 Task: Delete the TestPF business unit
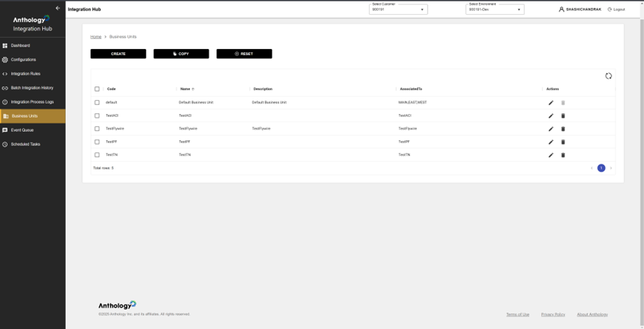[x=563, y=142]
